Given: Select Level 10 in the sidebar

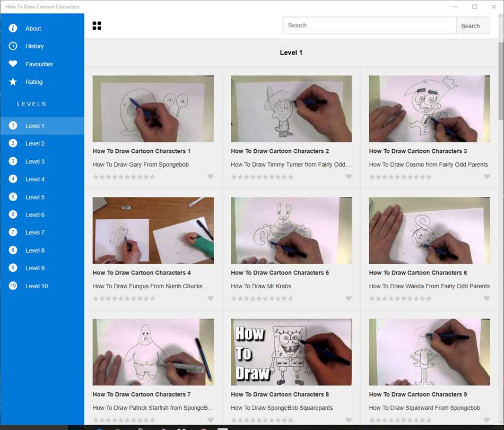Looking at the screenshot, I should [42, 286].
